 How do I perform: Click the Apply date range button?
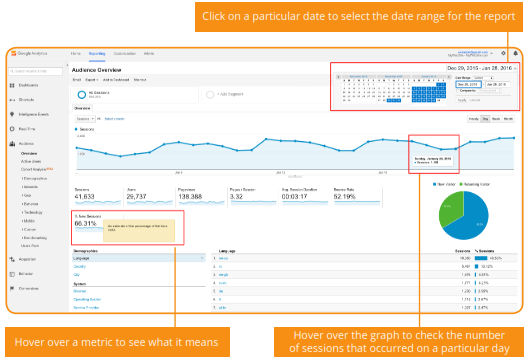(462, 100)
